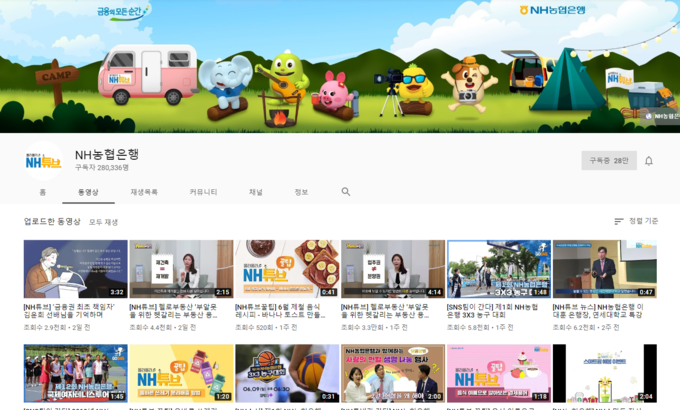
Task: Play the 0:47 university lecture video thumbnail
Action: [605, 269]
